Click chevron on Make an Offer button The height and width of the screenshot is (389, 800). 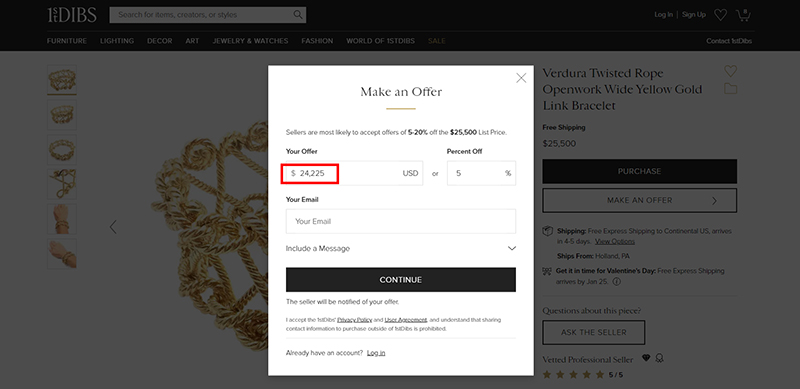(714, 201)
